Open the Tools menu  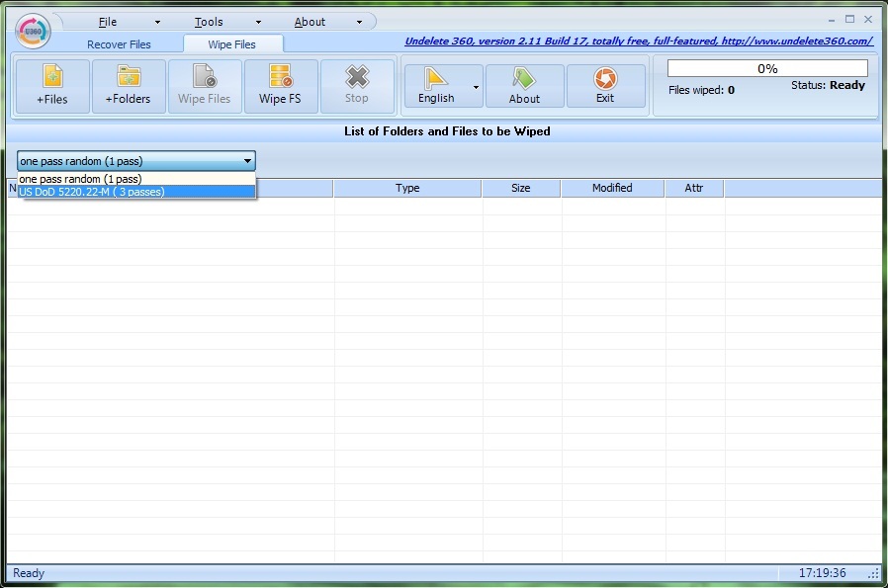209,22
